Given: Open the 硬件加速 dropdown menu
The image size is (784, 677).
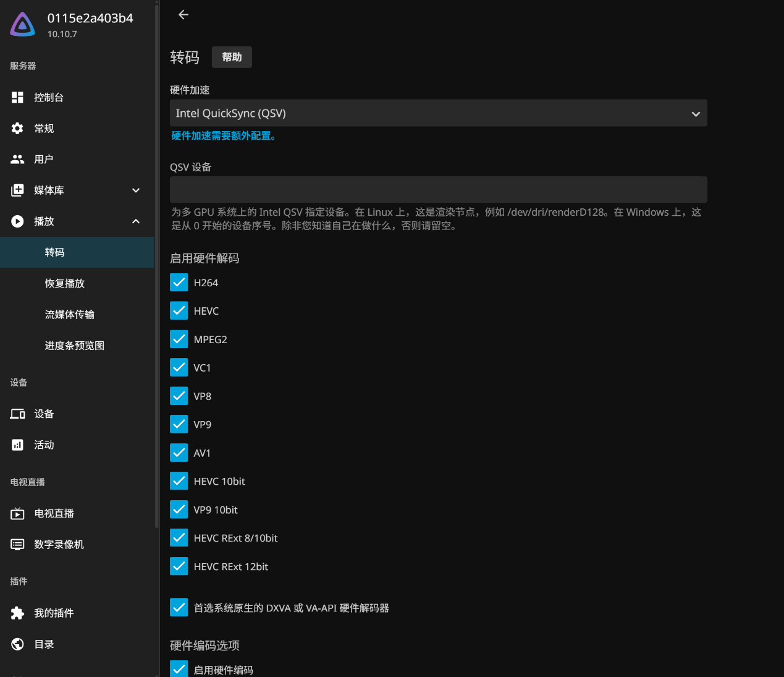Looking at the screenshot, I should pos(438,114).
